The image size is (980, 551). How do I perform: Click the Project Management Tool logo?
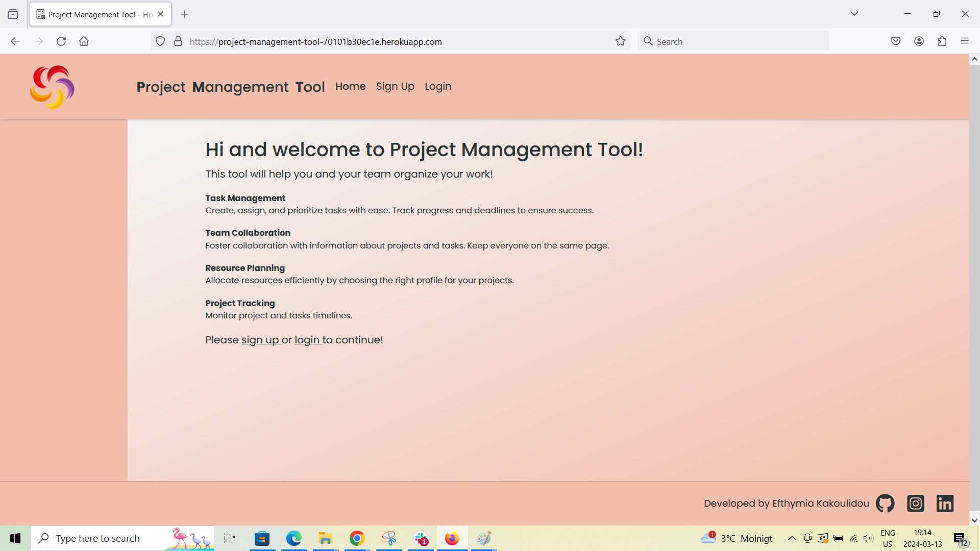(x=52, y=86)
